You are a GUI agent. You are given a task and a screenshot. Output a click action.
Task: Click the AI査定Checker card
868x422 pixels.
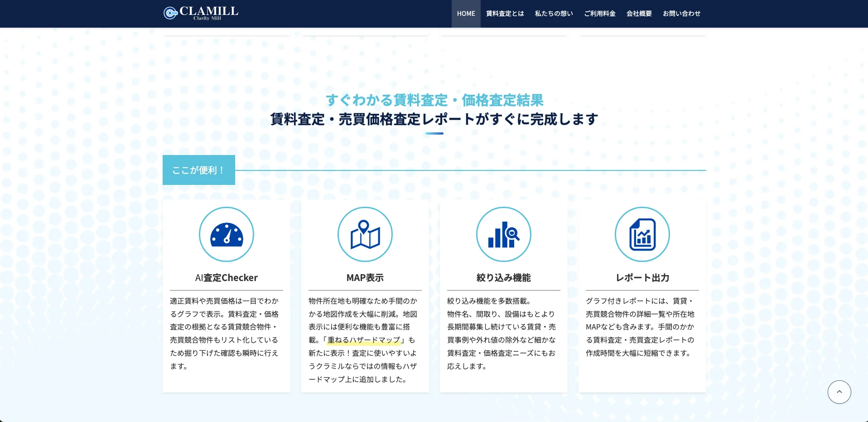point(227,295)
